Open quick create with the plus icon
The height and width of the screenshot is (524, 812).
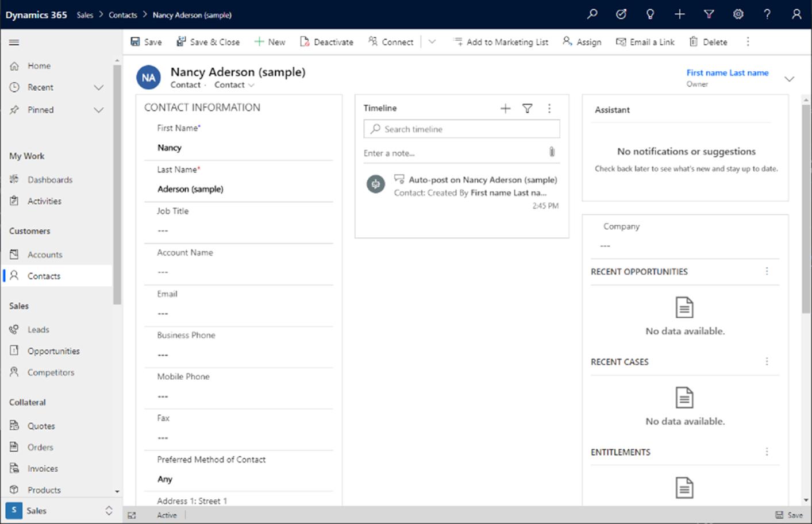[x=679, y=14]
